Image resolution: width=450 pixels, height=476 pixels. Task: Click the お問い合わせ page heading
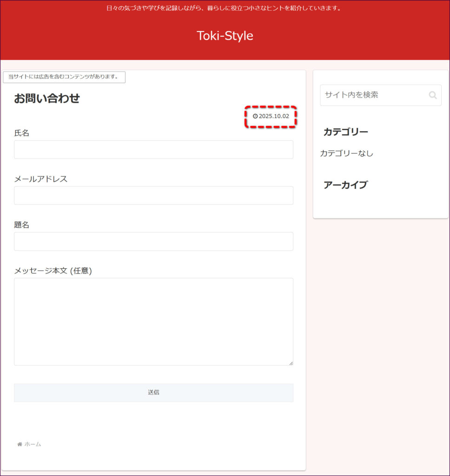point(47,99)
